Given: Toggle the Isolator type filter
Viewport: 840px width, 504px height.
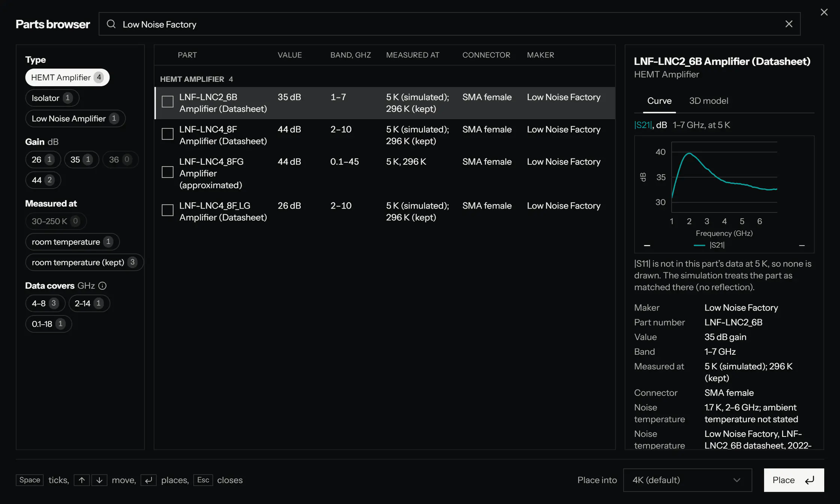Looking at the screenshot, I should pos(52,98).
